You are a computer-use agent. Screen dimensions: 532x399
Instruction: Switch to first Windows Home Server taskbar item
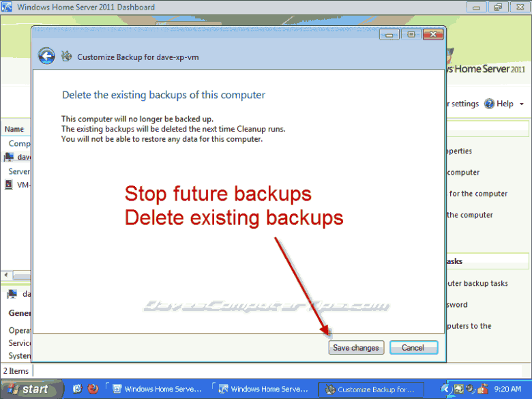[157, 389]
